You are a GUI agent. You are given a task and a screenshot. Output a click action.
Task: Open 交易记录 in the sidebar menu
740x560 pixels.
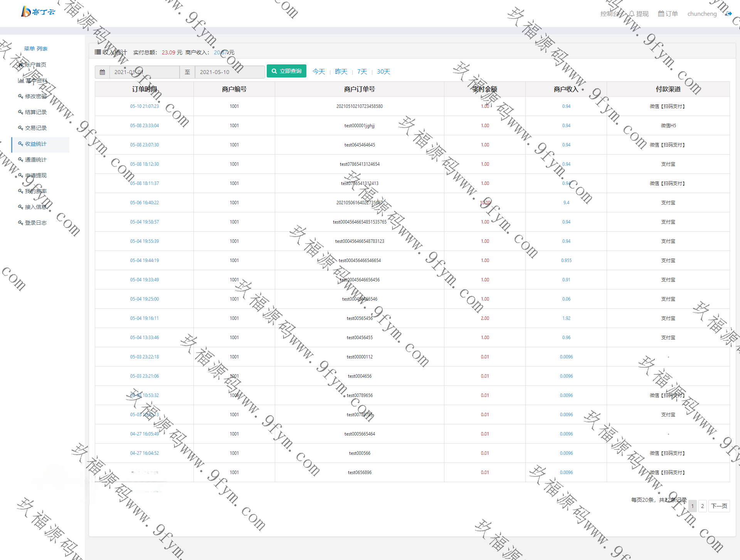click(x=35, y=128)
